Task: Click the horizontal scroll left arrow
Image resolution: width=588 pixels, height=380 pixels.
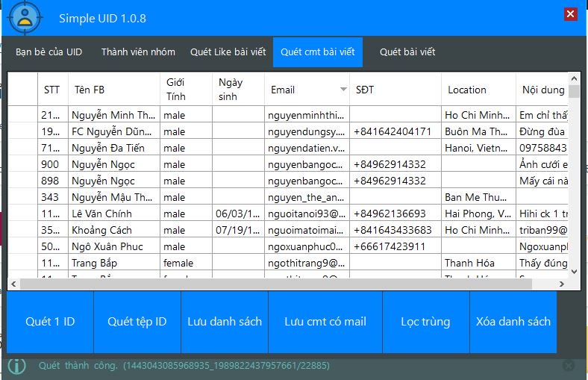Action: [x=13, y=284]
